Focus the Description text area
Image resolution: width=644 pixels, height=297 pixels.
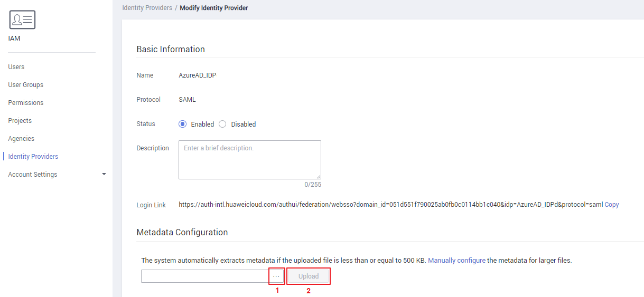(249, 159)
